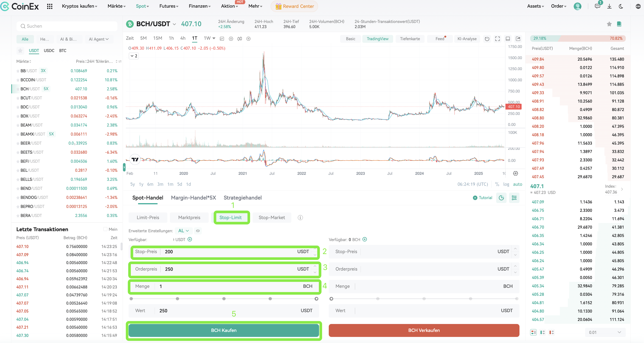Viewport: 644px width, 343px height.
Task: Open the apps grid menu icon
Action: [49, 6]
